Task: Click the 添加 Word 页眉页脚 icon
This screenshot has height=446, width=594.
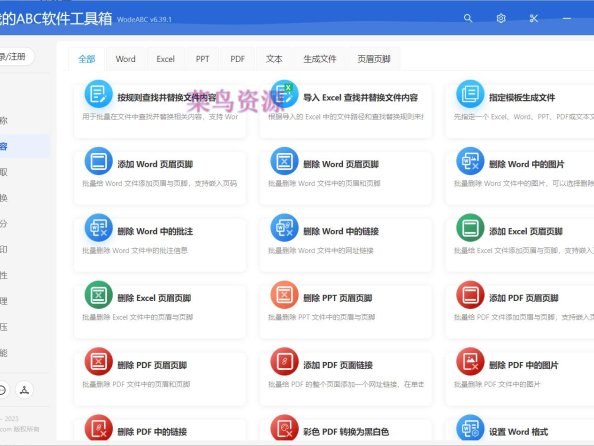Action: [98, 161]
